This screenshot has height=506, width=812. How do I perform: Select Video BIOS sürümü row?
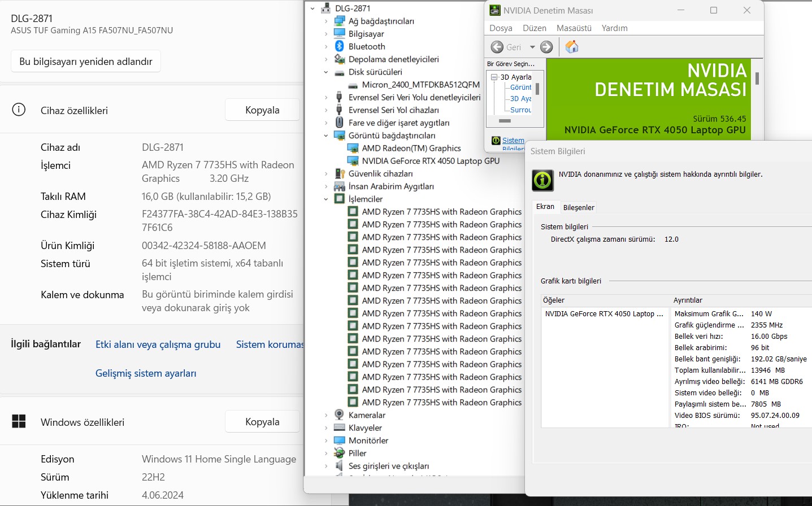point(742,415)
